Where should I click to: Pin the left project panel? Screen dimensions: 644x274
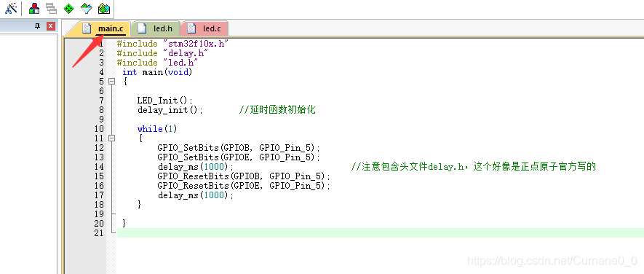click(37, 26)
